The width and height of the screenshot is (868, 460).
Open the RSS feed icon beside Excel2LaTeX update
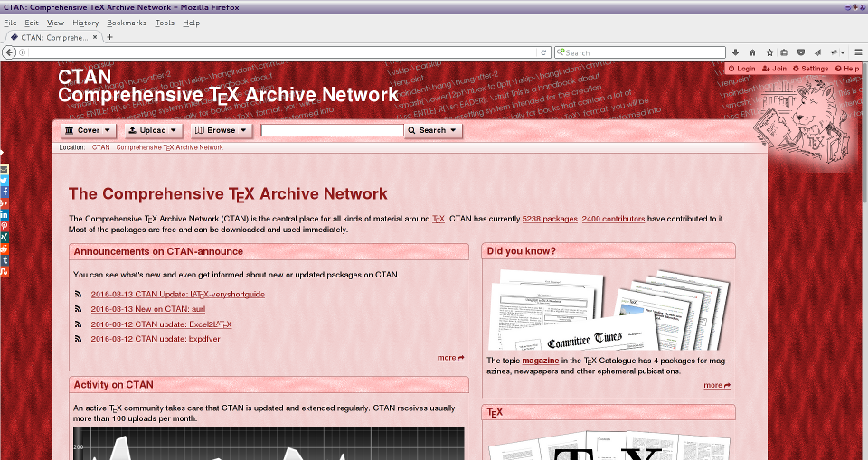pyautogui.click(x=78, y=324)
